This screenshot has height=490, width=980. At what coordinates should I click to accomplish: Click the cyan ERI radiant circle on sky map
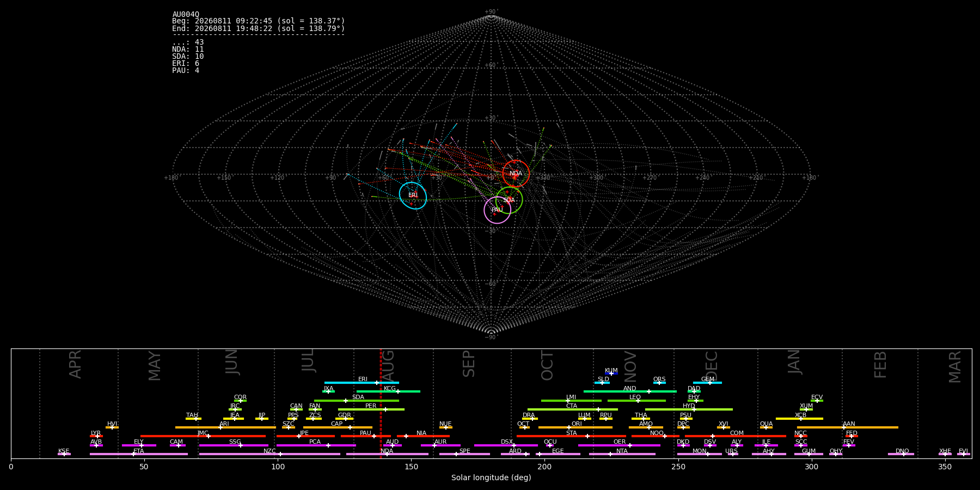pyautogui.click(x=413, y=195)
